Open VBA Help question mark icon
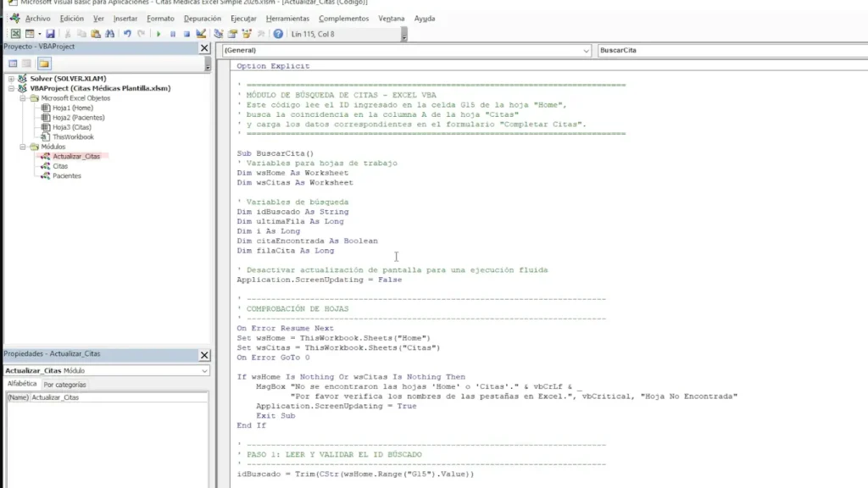The width and height of the screenshot is (868, 488). [278, 34]
